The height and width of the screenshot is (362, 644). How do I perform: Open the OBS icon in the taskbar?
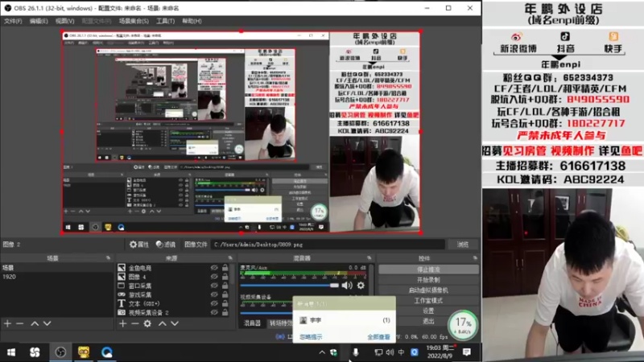click(x=60, y=352)
